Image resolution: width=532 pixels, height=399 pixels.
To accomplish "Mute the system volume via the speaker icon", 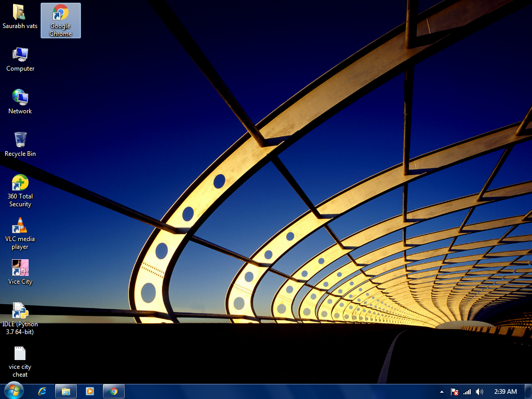I will 479,391.
